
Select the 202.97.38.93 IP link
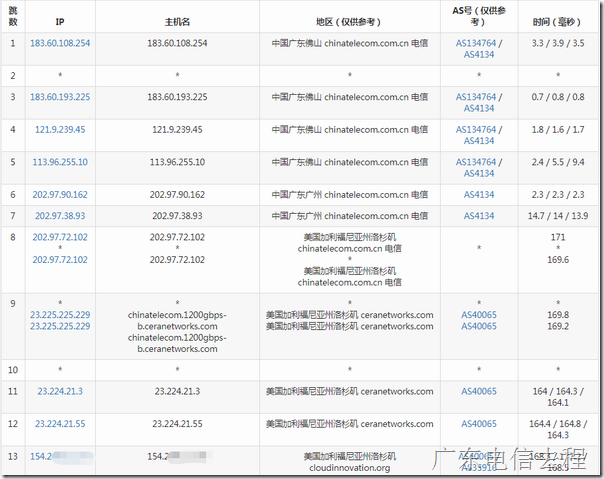tap(60, 216)
